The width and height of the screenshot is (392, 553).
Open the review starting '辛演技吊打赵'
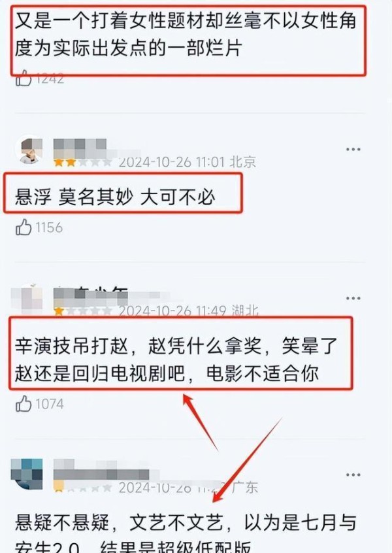coord(176,360)
